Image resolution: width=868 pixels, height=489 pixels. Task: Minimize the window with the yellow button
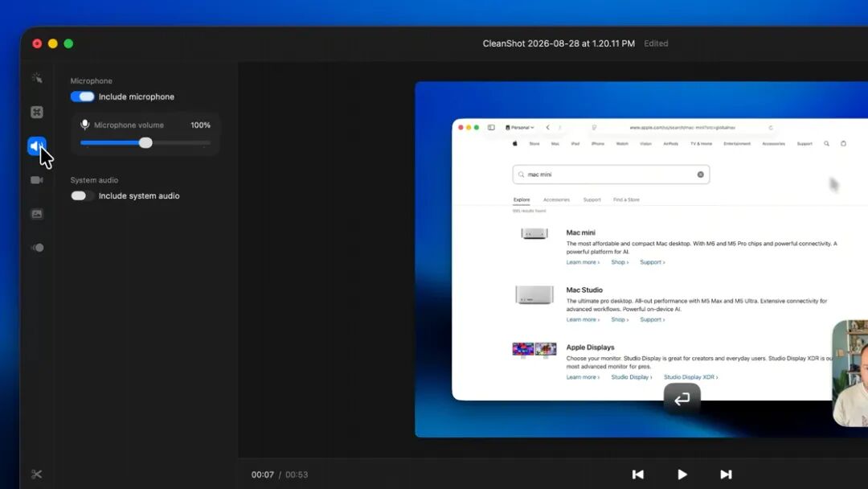(x=52, y=43)
